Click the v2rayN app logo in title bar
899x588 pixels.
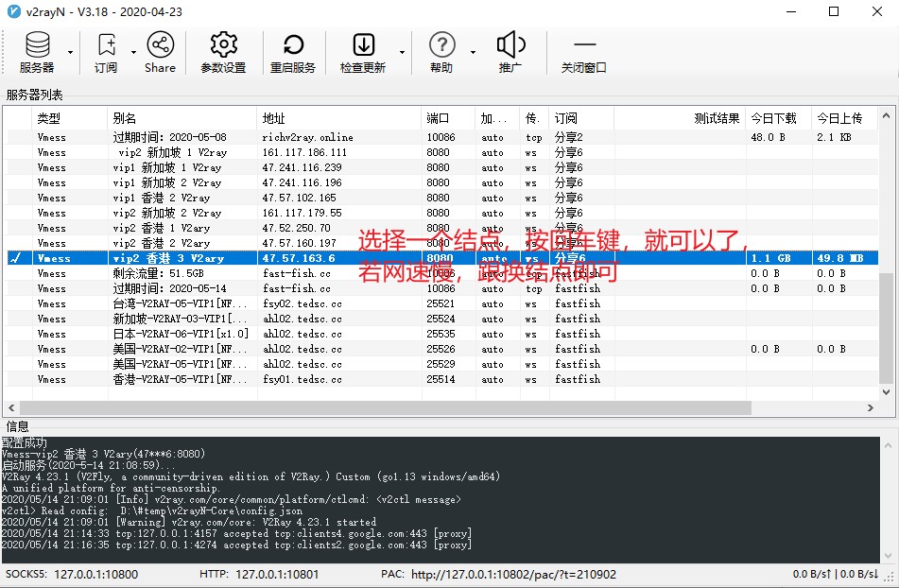pos(14,11)
